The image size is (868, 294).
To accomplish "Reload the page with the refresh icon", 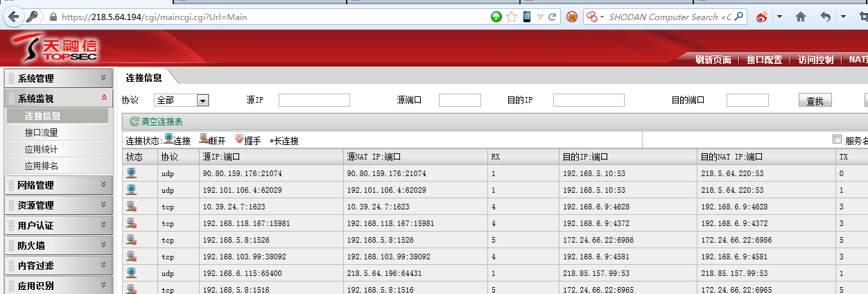I will tap(553, 17).
